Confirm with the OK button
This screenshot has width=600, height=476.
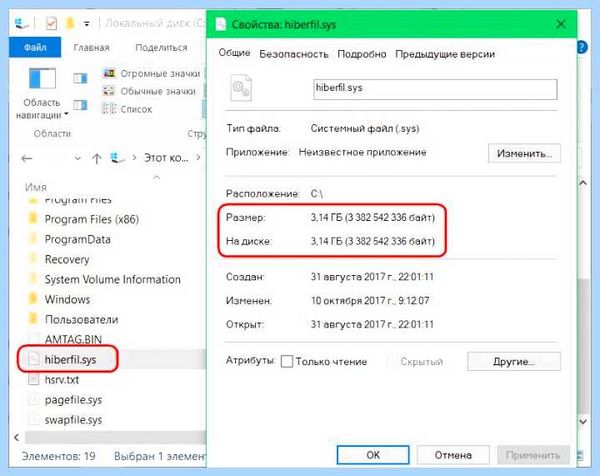[x=373, y=455]
